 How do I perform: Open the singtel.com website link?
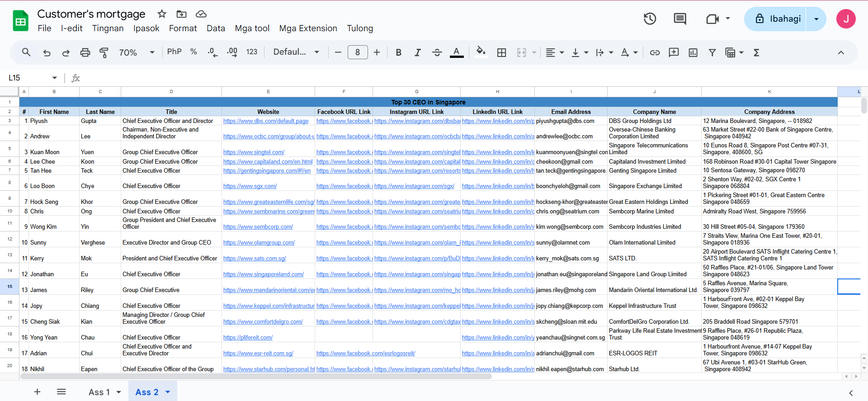254,152
